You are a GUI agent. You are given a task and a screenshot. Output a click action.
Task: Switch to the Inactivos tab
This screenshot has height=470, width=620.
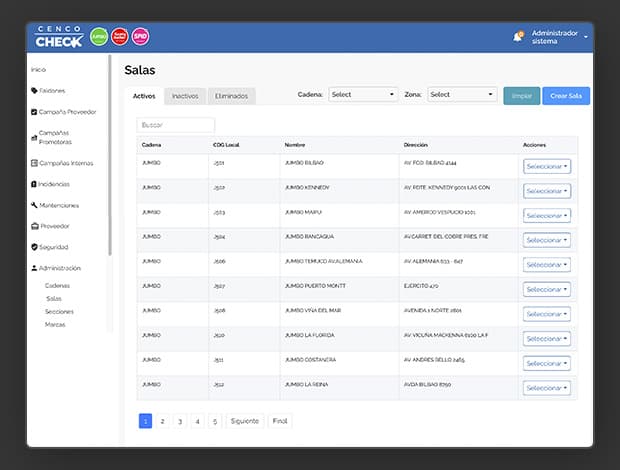pos(185,96)
